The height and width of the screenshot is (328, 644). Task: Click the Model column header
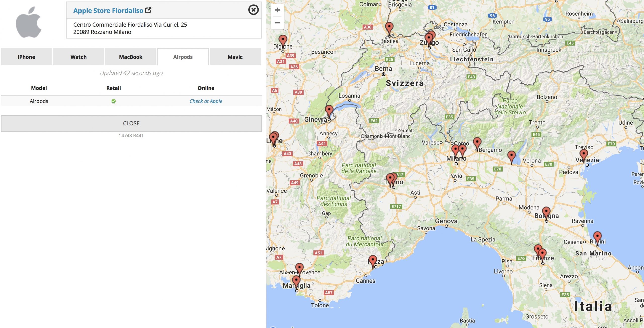[39, 88]
